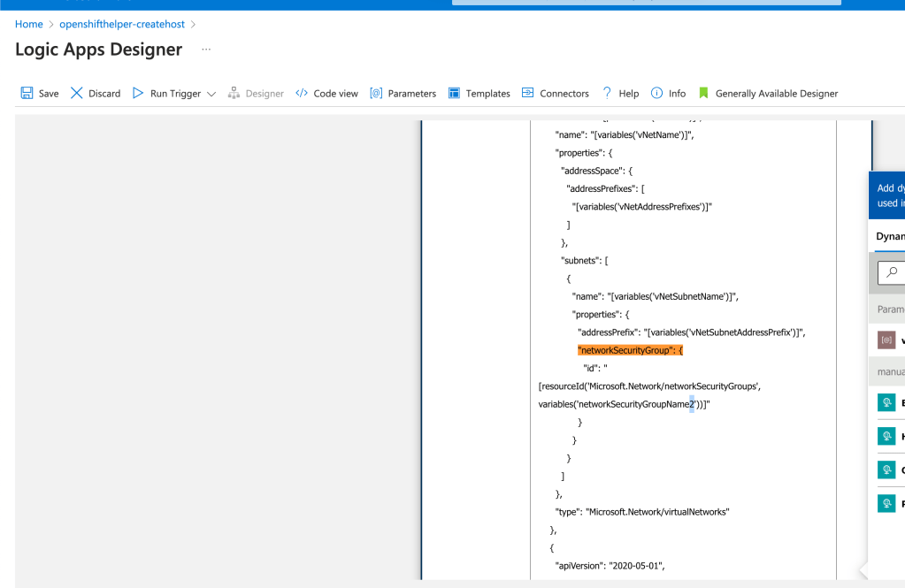Open the ellipsis menu beside Logic Apps Designer
The image size is (905, 588).
[206, 50]
